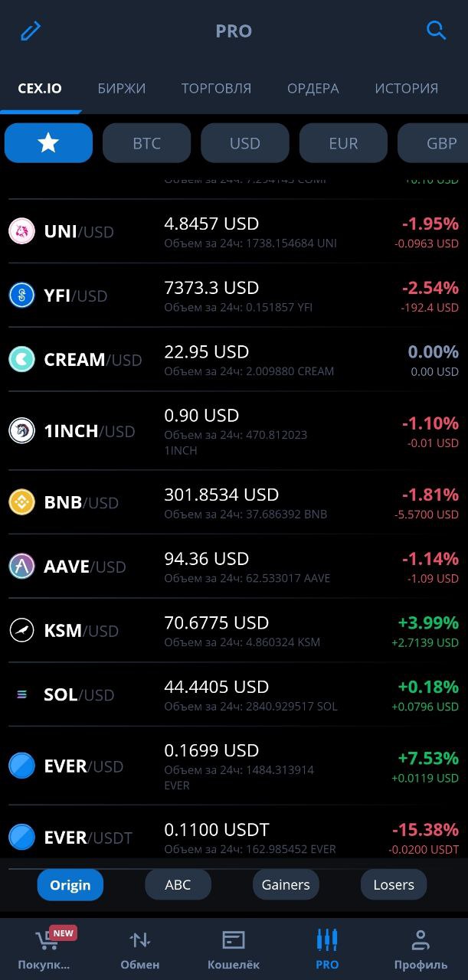Open search with magnifier icon
The height and width of the screenshot is (980, 468).
click(x=436, y=31)
